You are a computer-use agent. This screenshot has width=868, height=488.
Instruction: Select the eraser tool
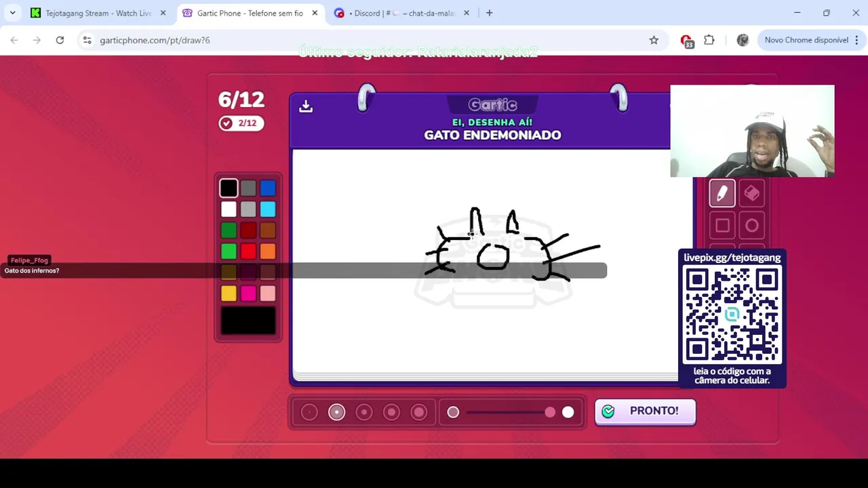tap(752, 194)
